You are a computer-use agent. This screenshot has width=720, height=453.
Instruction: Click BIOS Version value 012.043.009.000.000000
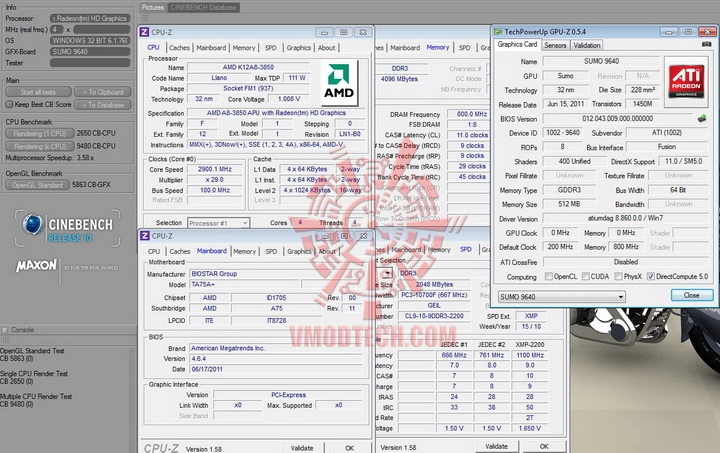tap(618, 118)
